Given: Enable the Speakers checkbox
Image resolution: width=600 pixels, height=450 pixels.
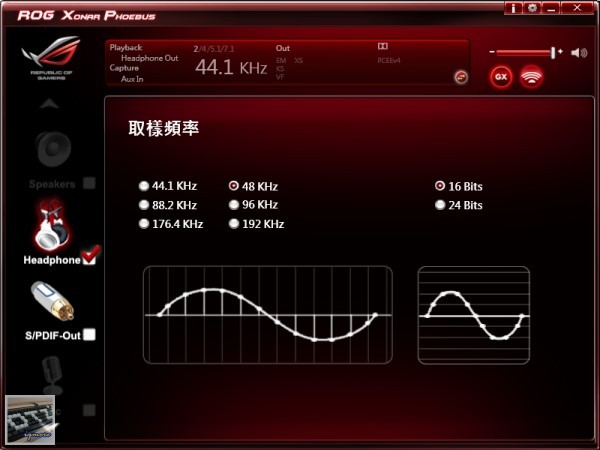Looking at the screenshot, I should pos(89,183).
